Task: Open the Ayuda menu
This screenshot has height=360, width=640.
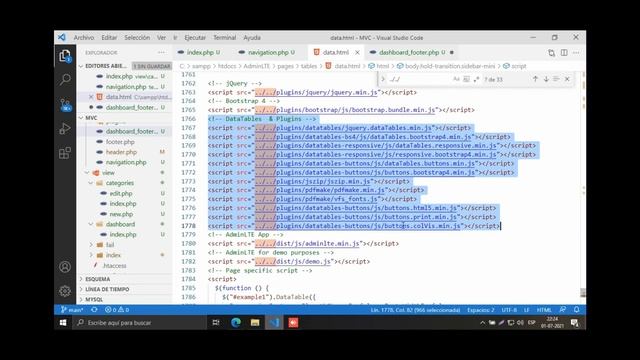Action: (252, 38)
